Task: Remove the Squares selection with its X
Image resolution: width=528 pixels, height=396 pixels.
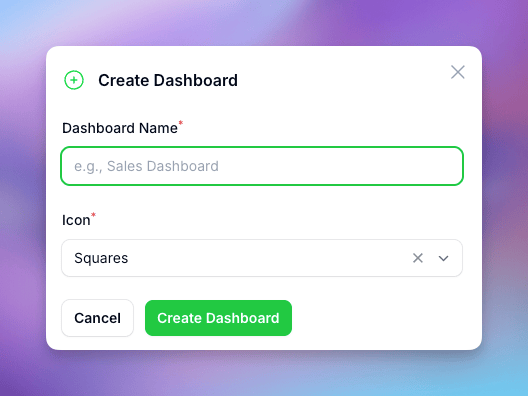Action: click(418, 258)
